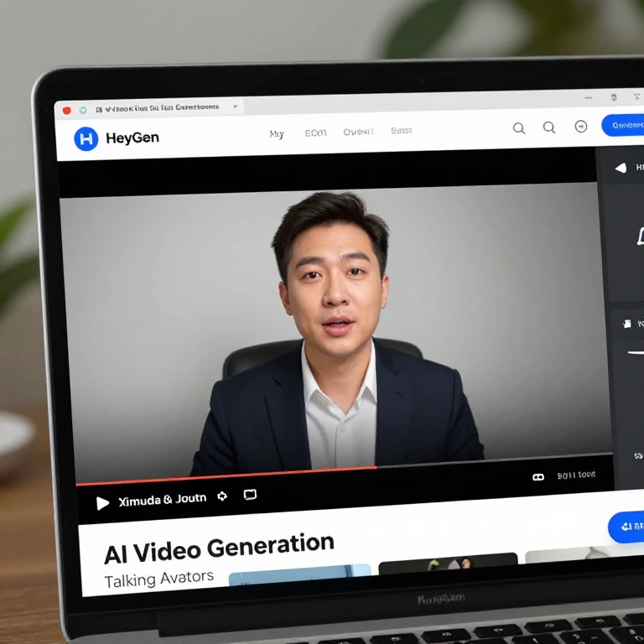Play the video with the play button

(102, 503)
